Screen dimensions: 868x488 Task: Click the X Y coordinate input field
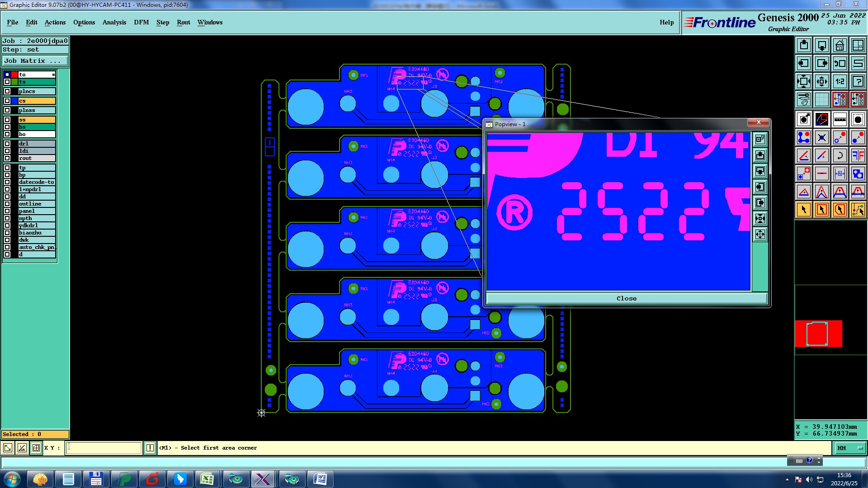click(x=104, y=448)
